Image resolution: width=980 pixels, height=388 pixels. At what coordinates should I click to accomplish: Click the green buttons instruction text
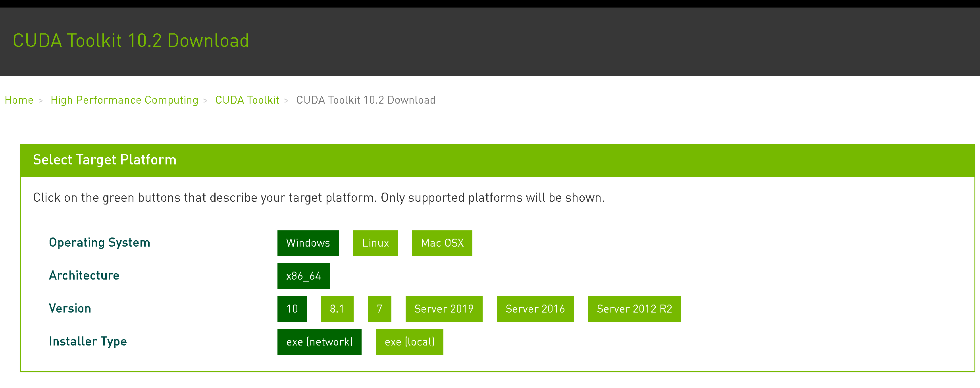[319, 198]
